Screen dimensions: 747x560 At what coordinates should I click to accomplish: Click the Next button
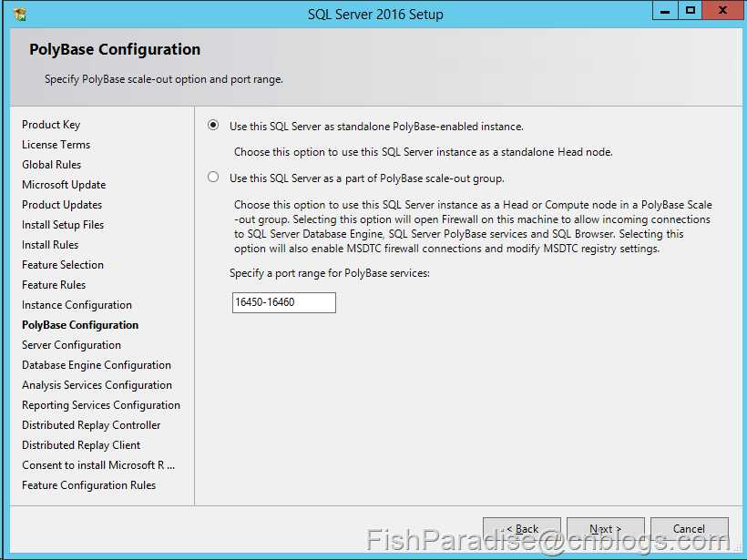606,528
